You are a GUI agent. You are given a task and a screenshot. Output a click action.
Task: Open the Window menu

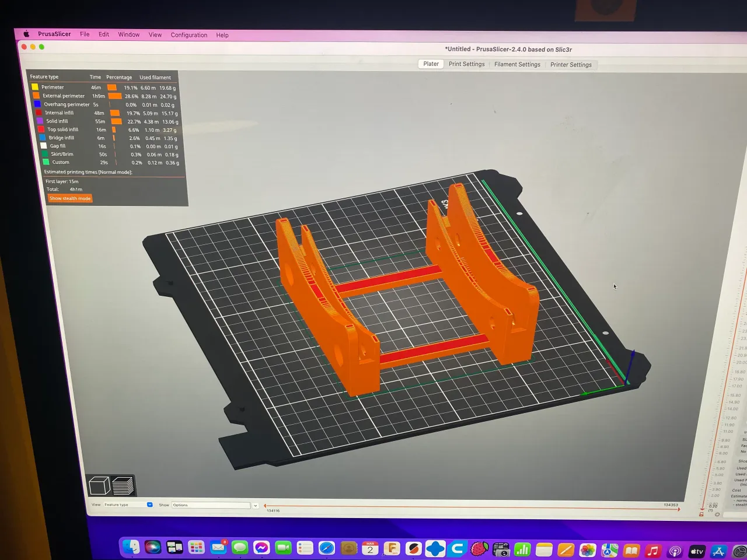tap(128, 34)
